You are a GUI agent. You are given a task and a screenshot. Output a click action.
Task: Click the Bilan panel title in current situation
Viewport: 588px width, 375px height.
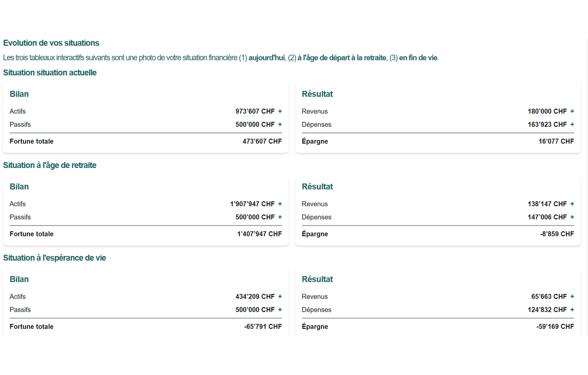(x=19, y=94)
